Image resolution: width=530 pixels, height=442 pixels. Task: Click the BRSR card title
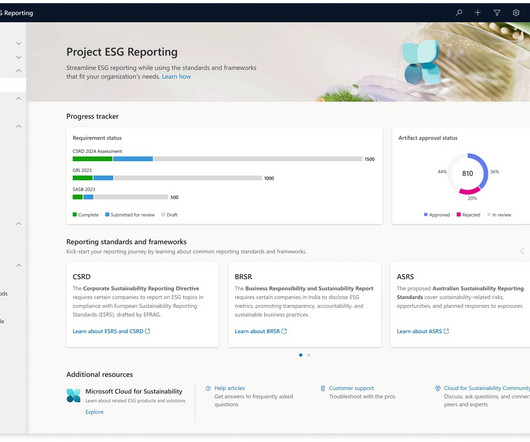point(243,277)
